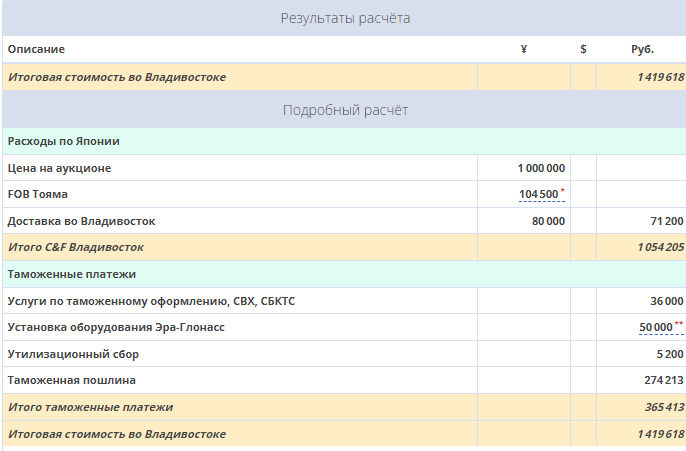Select the 'Итого C&F Владивосток' label
Image resolution: width=686 pixels, height=451 pixels.
tap(76, 247)
